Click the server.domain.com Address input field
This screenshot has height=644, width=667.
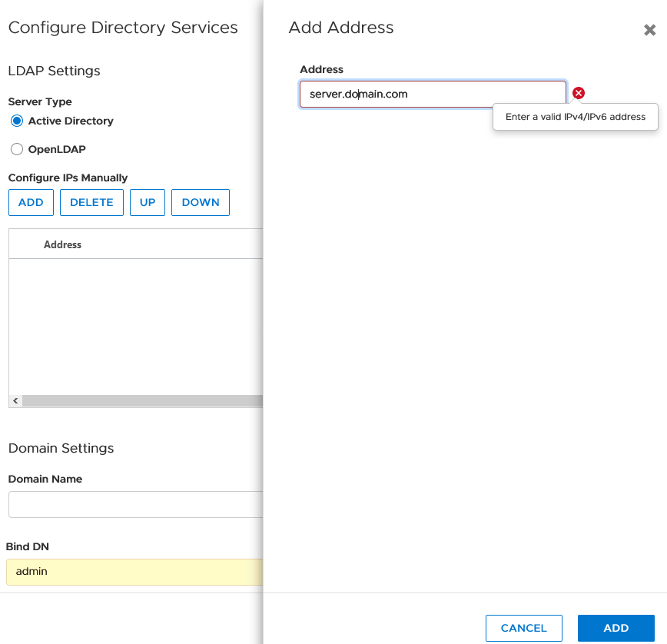(x=433, y=95)
